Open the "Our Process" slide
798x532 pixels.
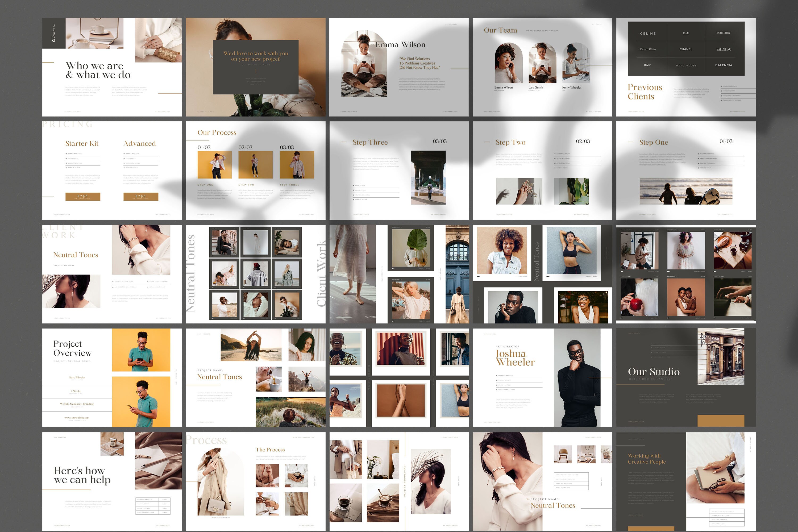pyautogui.click(x=217, y=133)
